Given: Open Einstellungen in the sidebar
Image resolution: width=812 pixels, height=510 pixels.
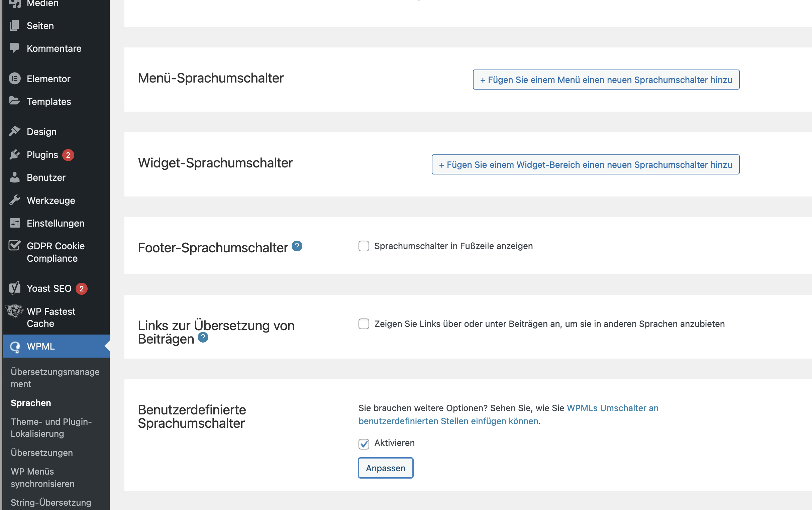Looking at the screenshot, I should click(55, 223).
